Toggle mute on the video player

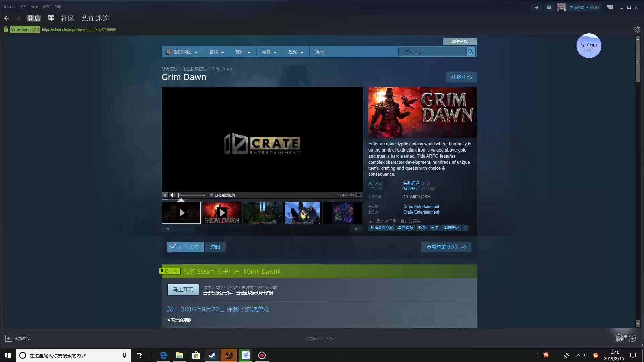pyautogui.click(x=172, y=195)
